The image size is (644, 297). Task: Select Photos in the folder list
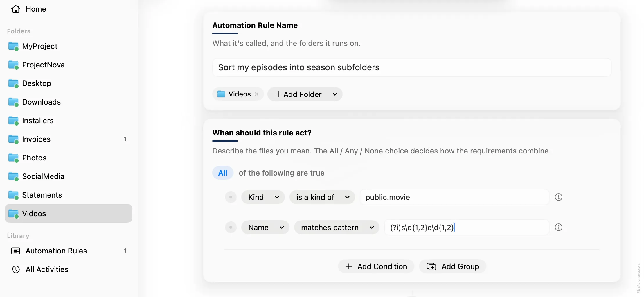tap(69, 158)
